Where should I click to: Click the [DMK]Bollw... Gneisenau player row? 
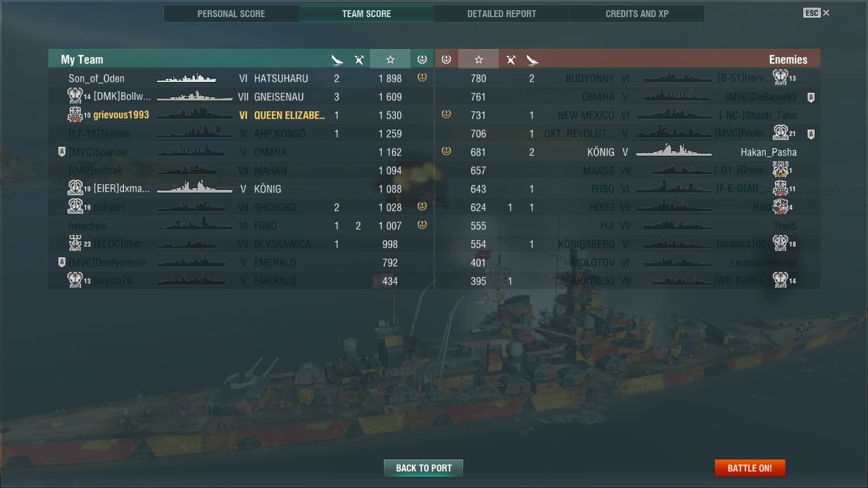click(241, 97)
